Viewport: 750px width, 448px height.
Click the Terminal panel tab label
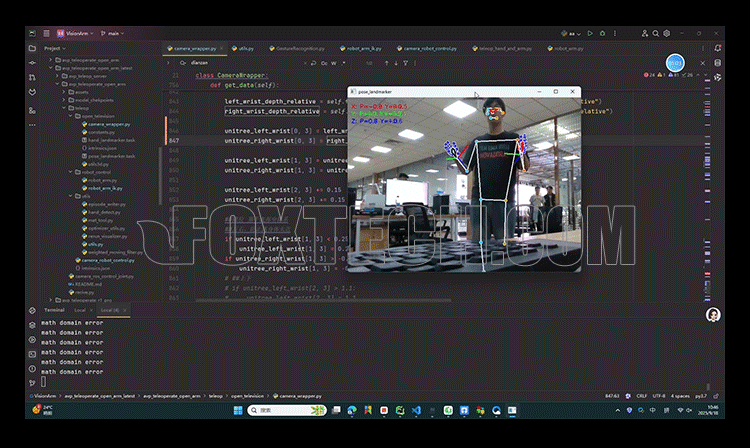pyautogui.click(x=53, y=310)
